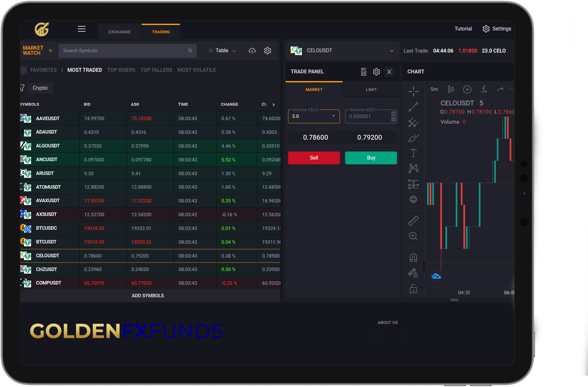
Task: Expand the CELOUSDT symbol dropdown
Action: coord(392,51)
